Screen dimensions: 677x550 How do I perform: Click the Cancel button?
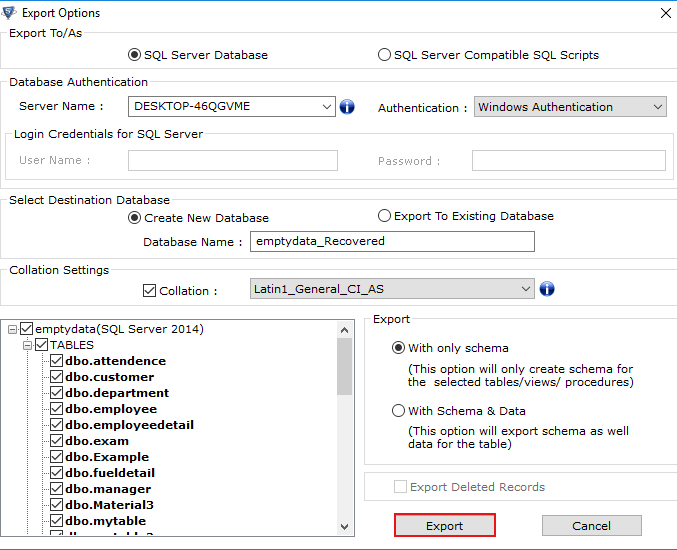coord(592,525)
